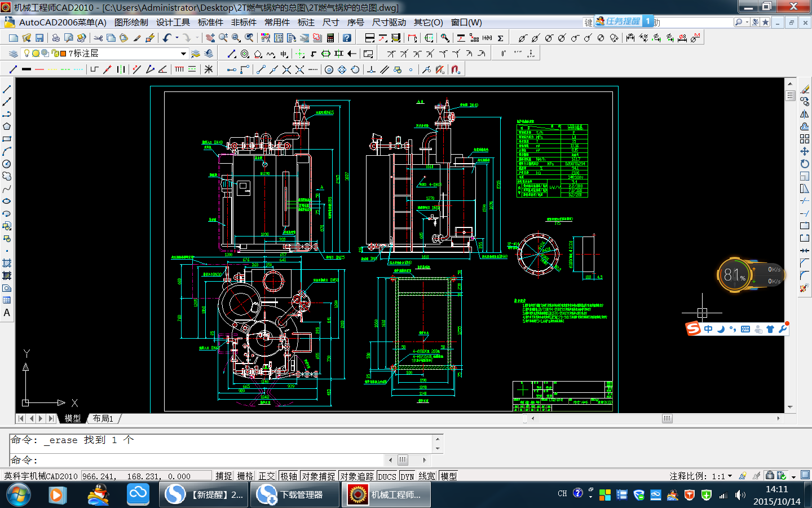Toggle the 正交 ortho mode
812x508 pixels.
267,476
